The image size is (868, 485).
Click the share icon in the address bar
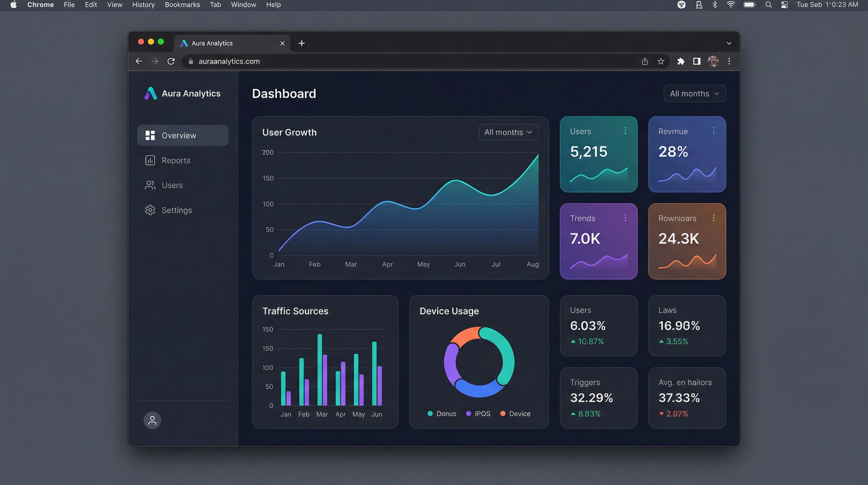[645, 61]
